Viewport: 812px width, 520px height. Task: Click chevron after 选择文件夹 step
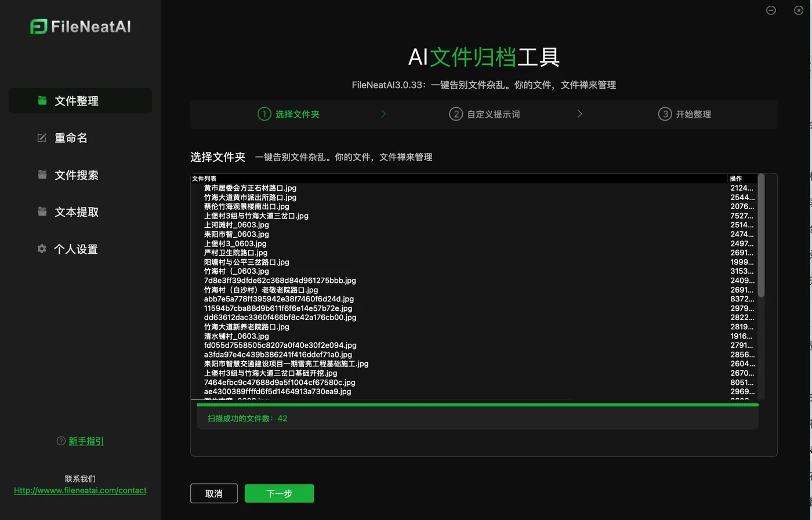[x=383, y=114]
